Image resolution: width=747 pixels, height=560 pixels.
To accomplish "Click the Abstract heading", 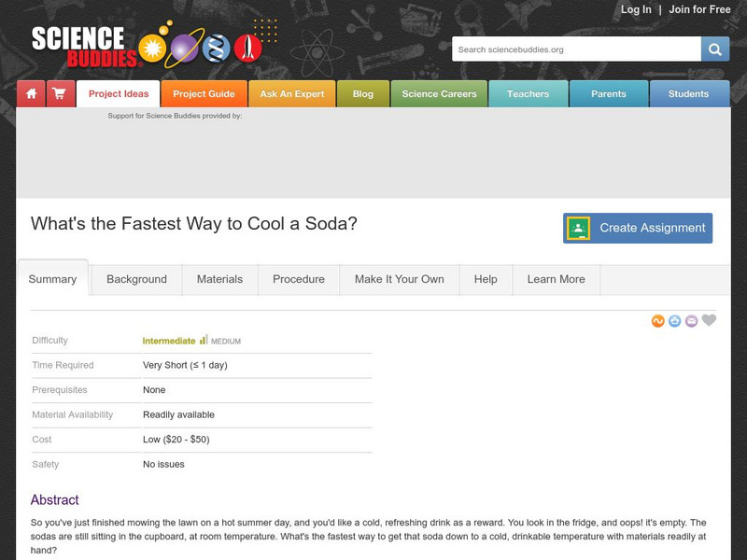I will [x=55, y=499].
